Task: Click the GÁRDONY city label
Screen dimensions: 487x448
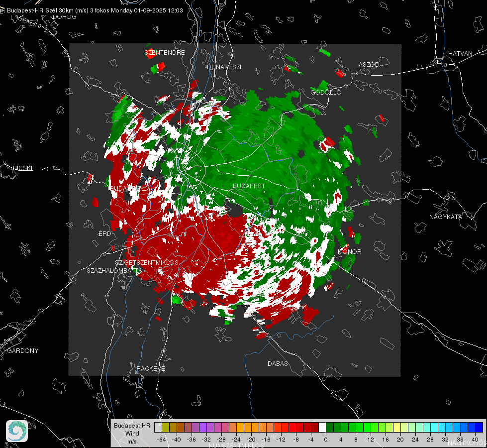Action: [x=23, y=351]
